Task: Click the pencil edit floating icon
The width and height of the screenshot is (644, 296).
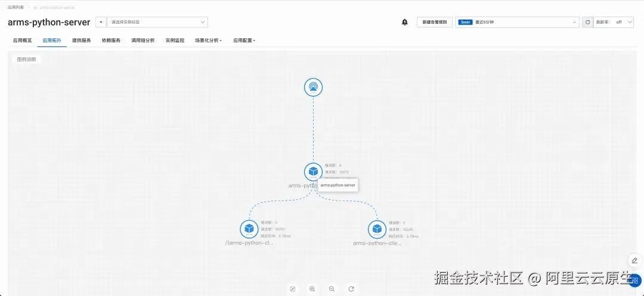Action: 634,260
